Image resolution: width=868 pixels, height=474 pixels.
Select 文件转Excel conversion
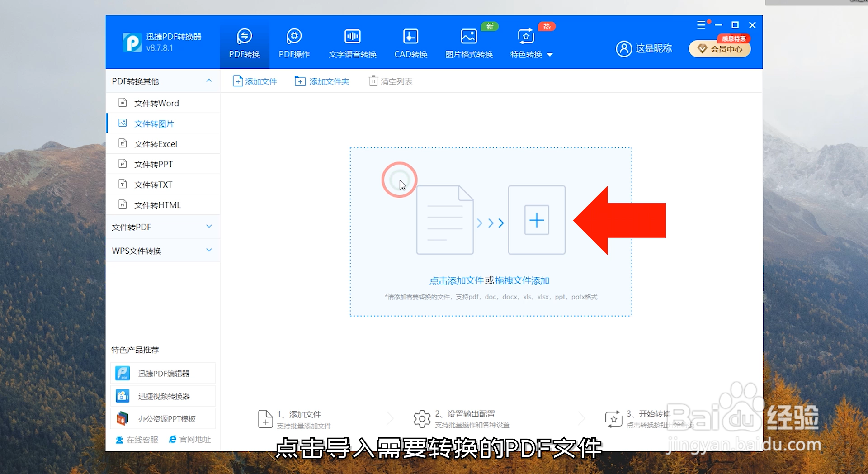pyautogui.click(x=156, y=143)
